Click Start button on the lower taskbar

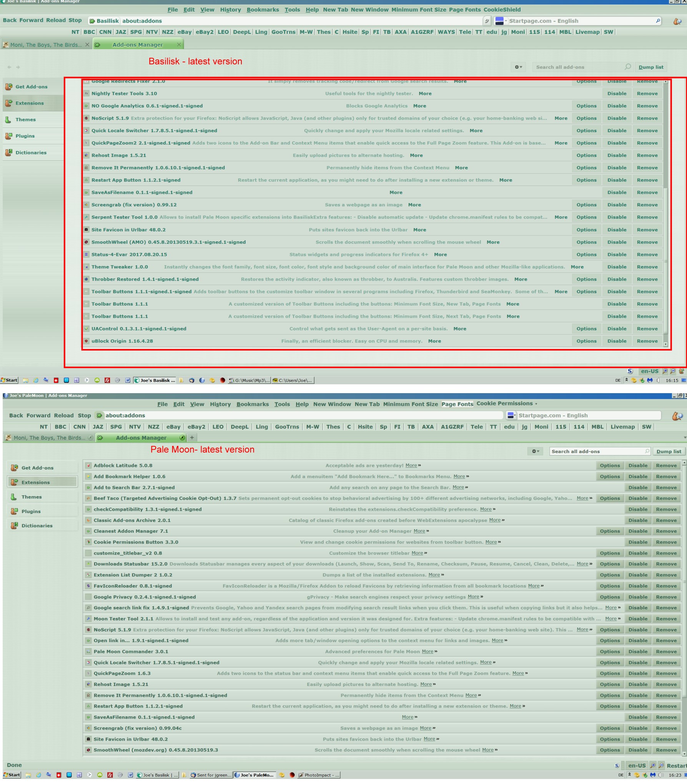(12, 775)
